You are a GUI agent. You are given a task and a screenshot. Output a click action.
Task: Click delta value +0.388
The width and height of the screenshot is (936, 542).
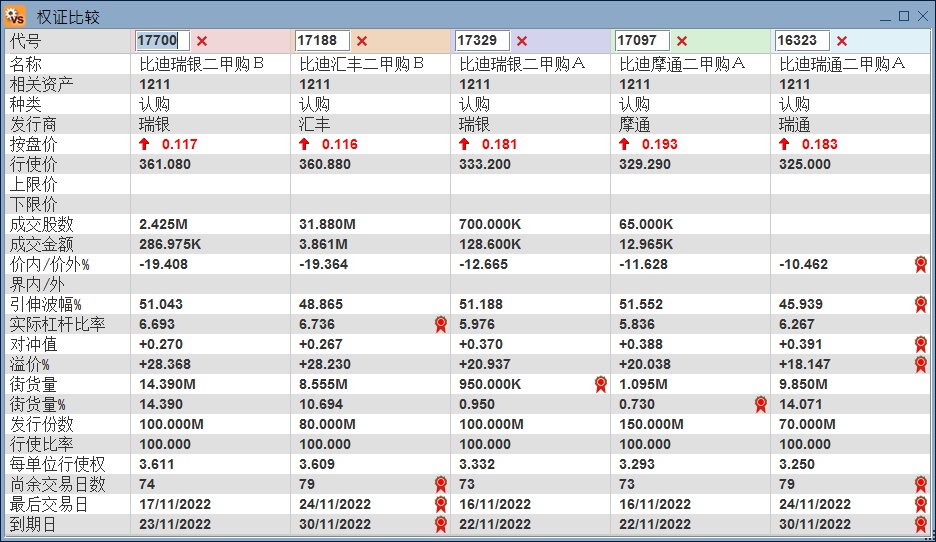pos(644,344)
